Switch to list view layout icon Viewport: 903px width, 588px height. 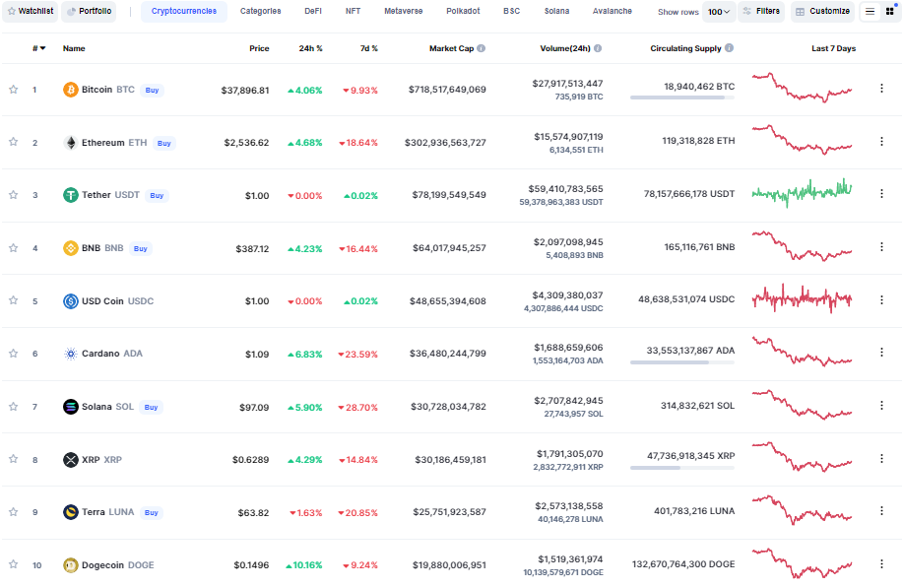pos(871,12)
